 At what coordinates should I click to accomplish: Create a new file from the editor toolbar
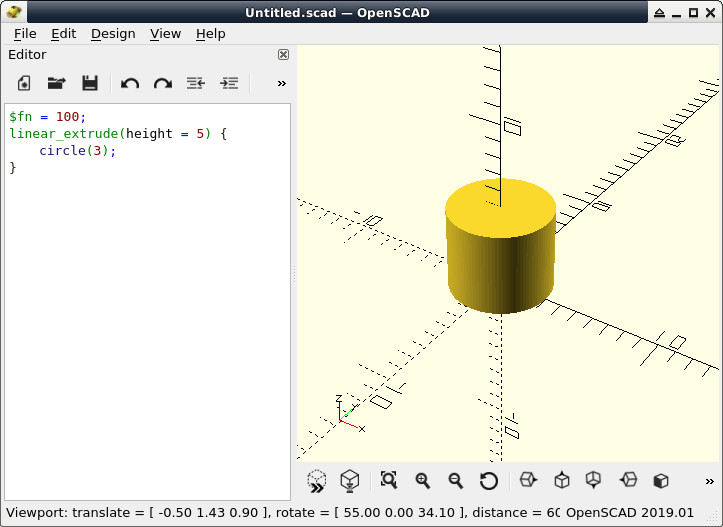(24, 83)
